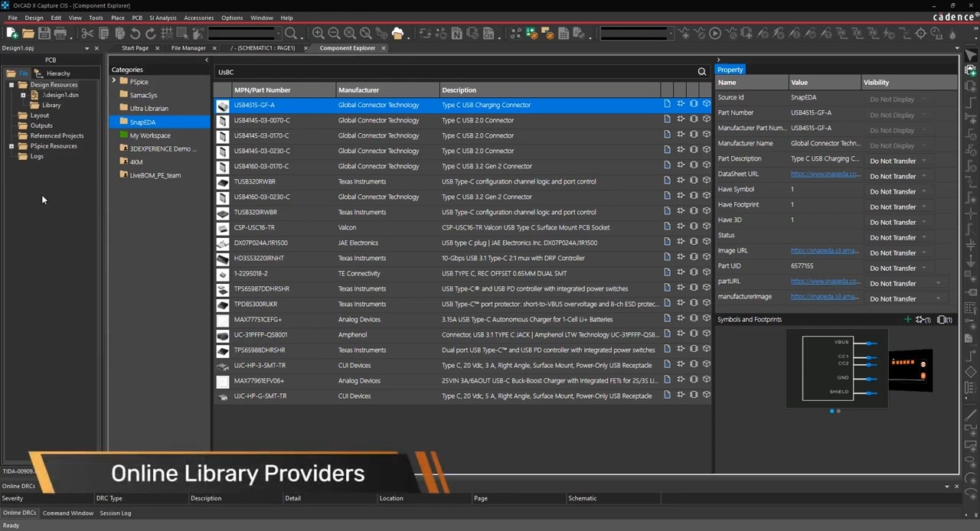The image size is (980, 531).
Task: Open the SI Analysis menu
Action: [x=162, y=18]
